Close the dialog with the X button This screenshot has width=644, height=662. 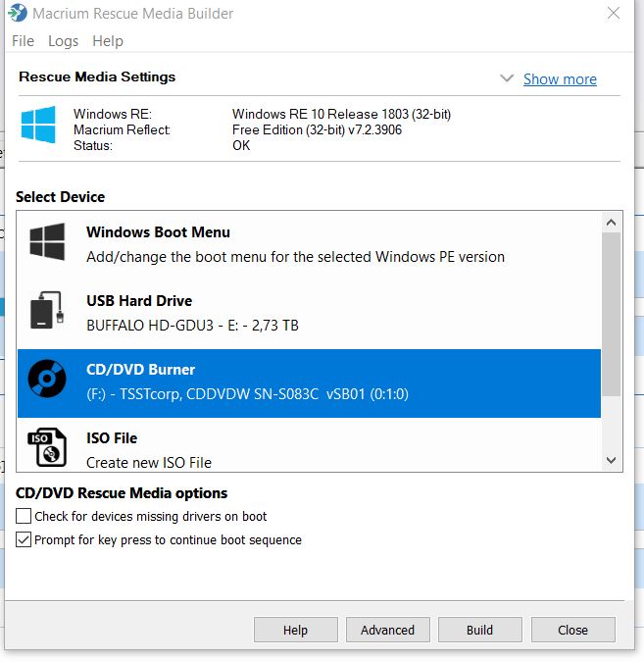click(x=614, y=13)
